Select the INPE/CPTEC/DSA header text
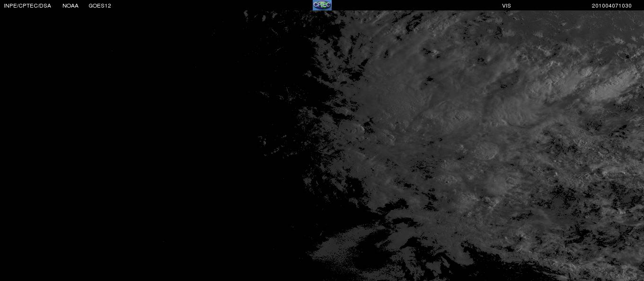This screenshot has width=644, height=281. click(x=27, y=6)
